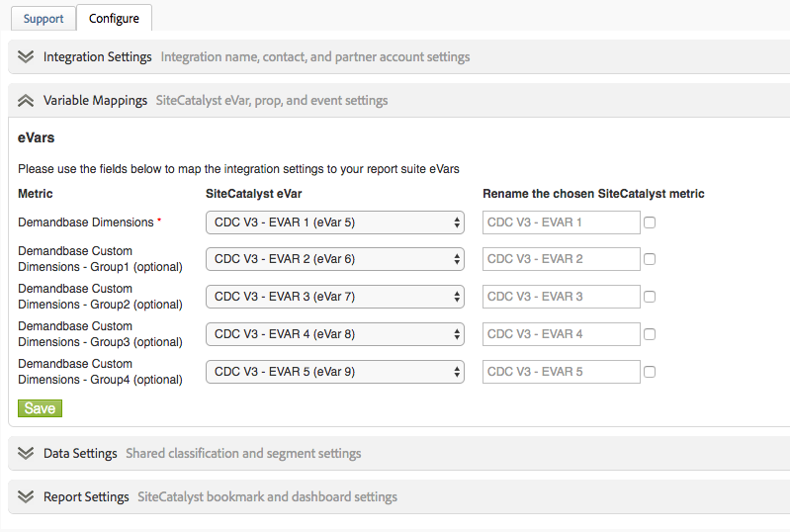Click the CDC V3 - EVAR 4 rename field

tap(562, 334)
